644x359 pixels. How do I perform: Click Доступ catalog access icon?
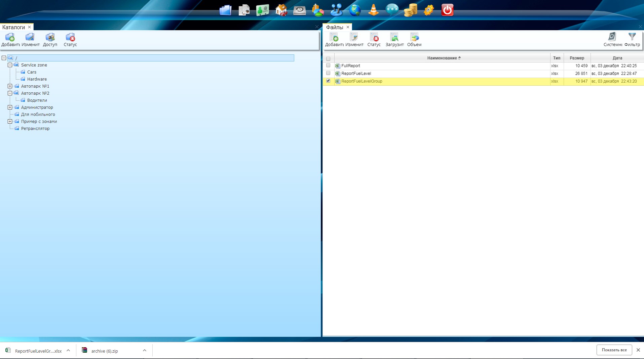pos(50,40)
